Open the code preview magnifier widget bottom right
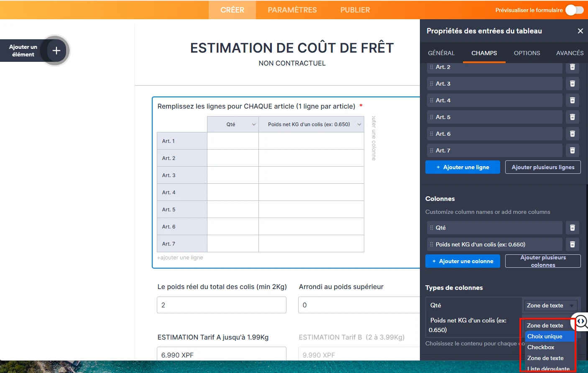The width and height of the screenshot is (588, 373). click(580, 322)
